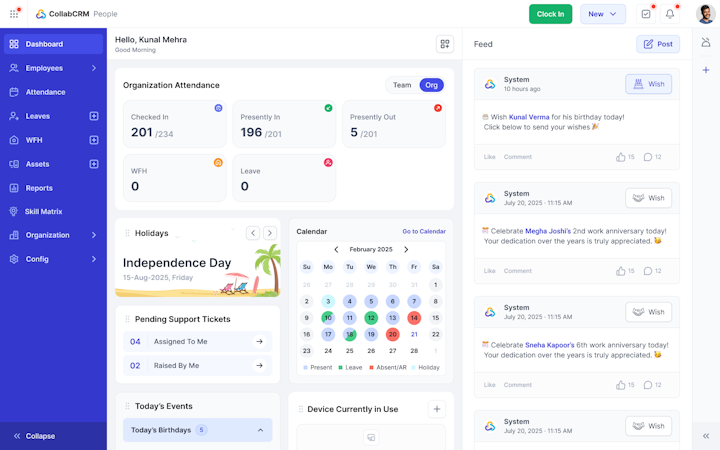Click the Clock In button
This screenshot has width=720, height=450.
tap(551, 14)
